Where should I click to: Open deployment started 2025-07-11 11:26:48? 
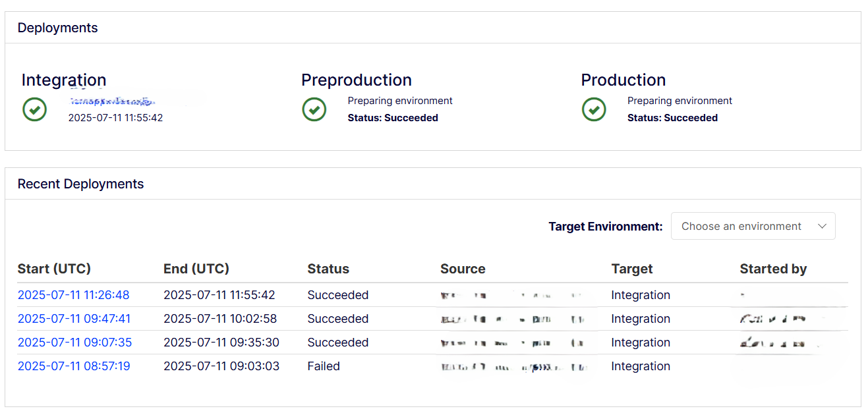[x=74, y=295]
